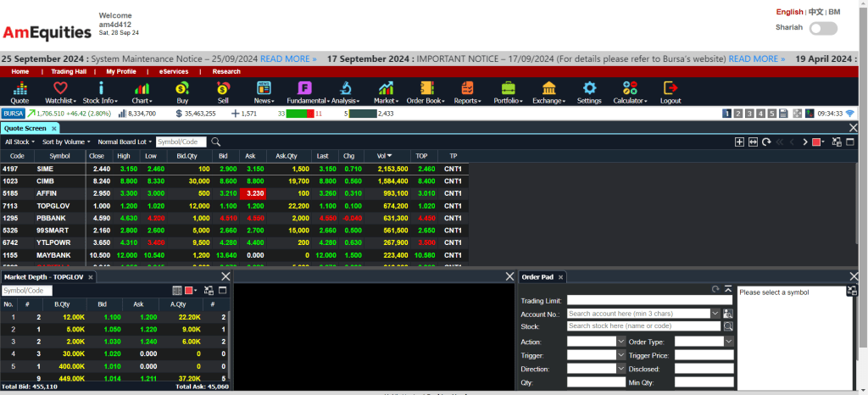Image resolution: width=868 pixels, height=395 pixels.
Task: Click the first READ MORE link
Action: pos(288,59)
